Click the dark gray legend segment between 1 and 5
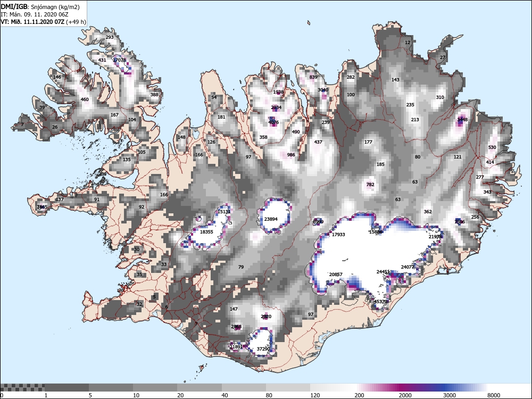Screen dimensions: 532x399 67,387
